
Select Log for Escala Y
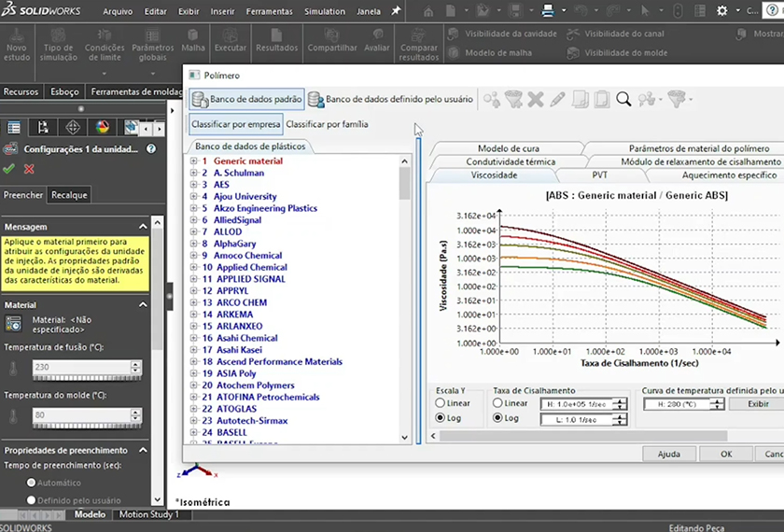tap(440, 418)
